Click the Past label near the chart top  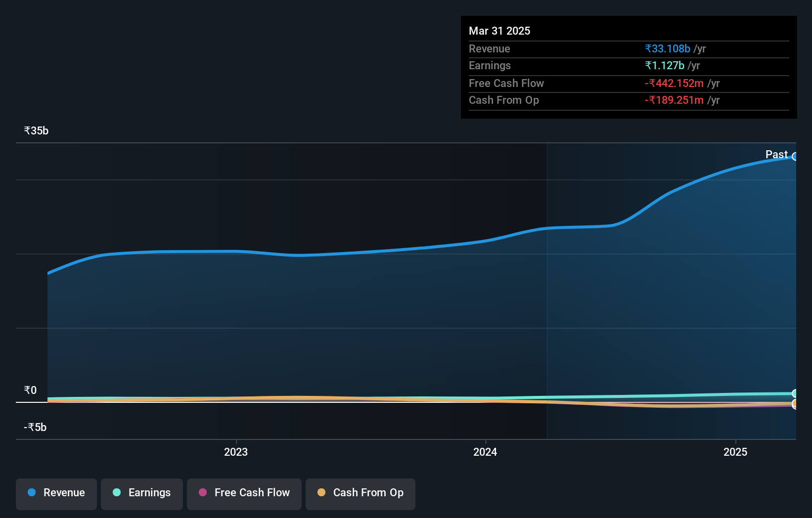[776, 154]
